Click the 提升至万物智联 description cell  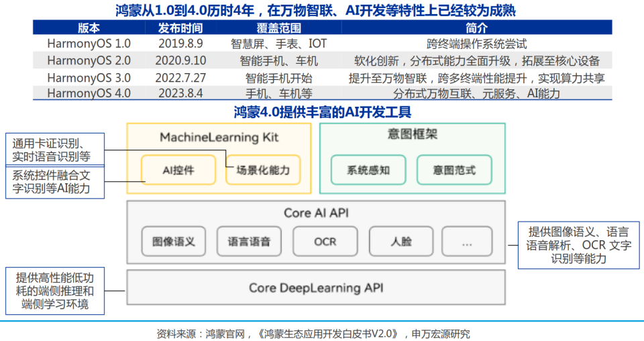coord(477,78)
